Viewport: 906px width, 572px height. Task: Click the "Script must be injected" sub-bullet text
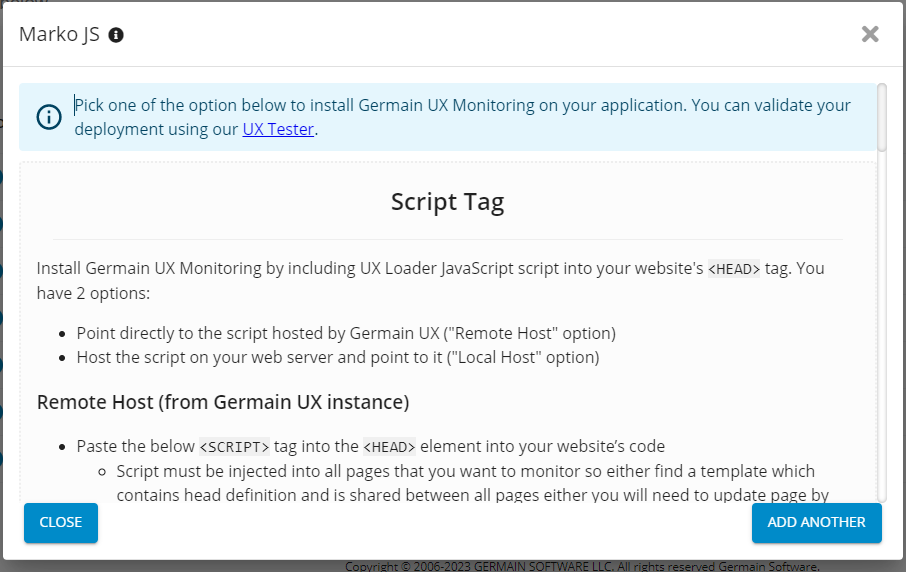point(465,471)
